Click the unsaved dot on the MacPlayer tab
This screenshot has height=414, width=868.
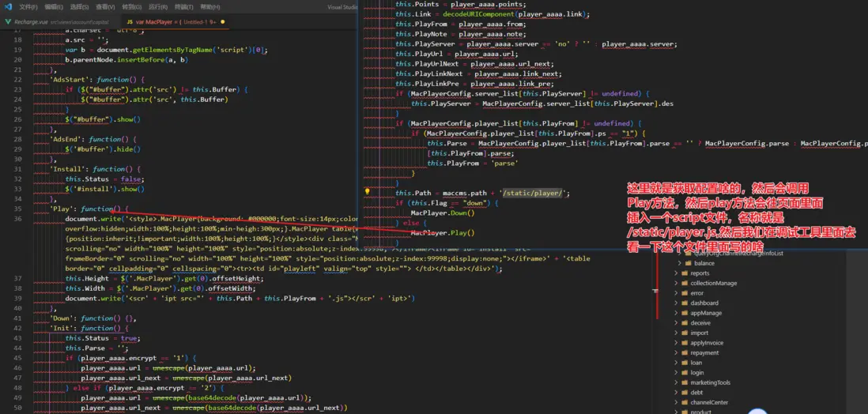click(x=222, y=21)
